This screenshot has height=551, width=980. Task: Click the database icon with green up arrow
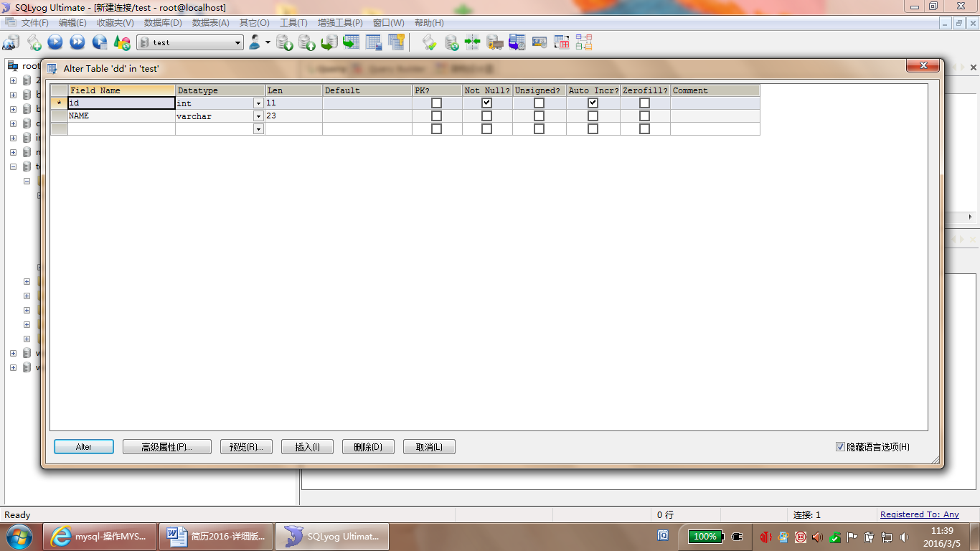(x=307, y=42)
